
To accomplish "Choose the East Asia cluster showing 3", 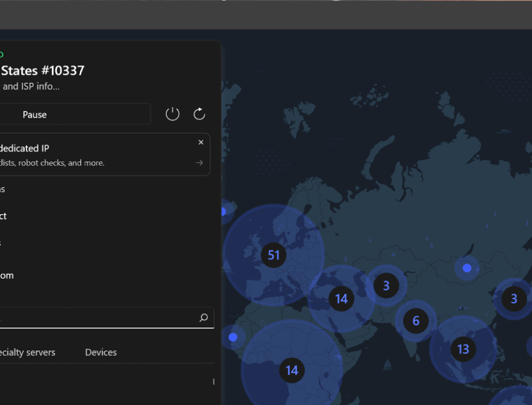I will pyautogui.click(x=513, y=299).
